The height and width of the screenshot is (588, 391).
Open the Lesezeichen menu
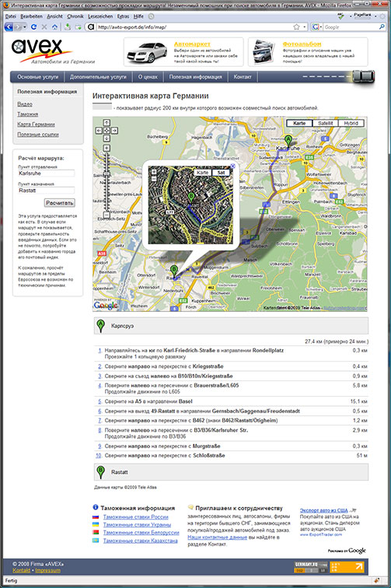100,16
